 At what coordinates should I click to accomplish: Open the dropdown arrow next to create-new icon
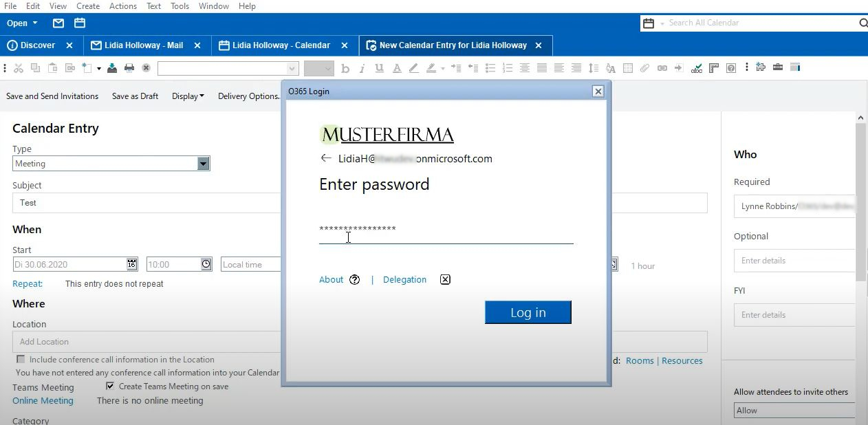pyautogui.click(x=99, y=69)
